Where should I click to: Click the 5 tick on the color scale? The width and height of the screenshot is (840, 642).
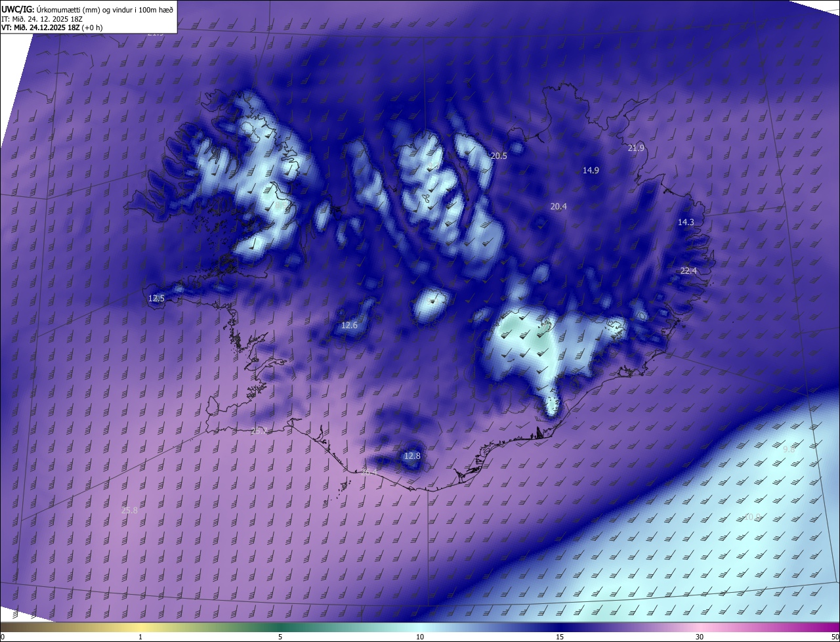coord(280,637)
